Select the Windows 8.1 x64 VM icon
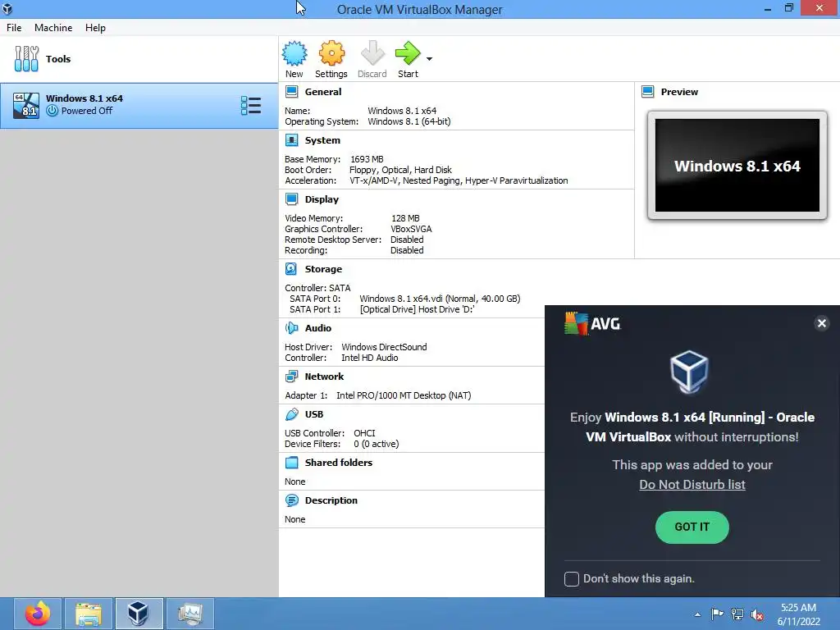The image size is (840, 630). pyautogui.click(x=26, y=105)
